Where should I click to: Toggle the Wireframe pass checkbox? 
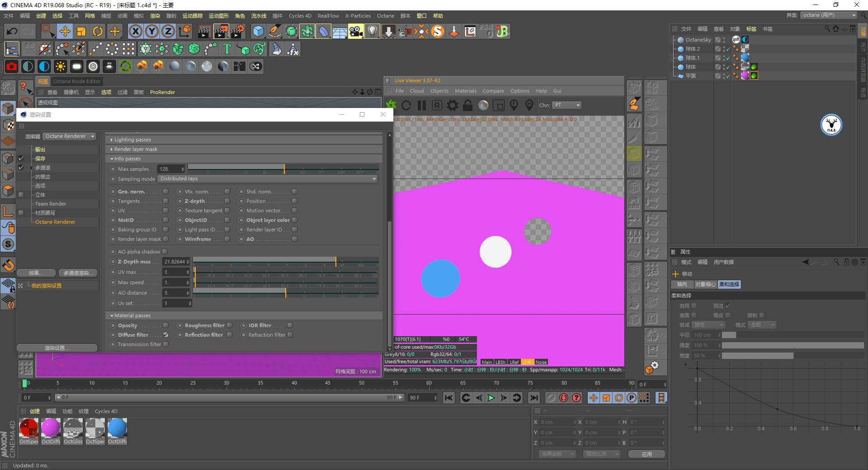point(227,239)
